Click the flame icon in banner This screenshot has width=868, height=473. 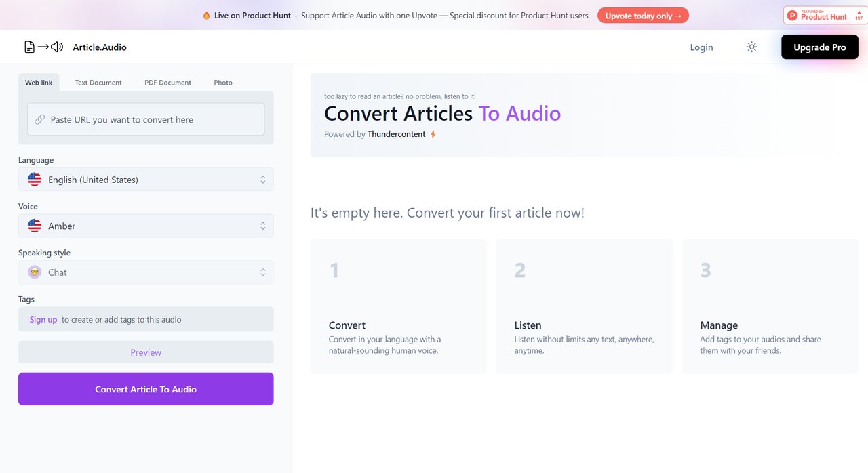coord(207,16)
